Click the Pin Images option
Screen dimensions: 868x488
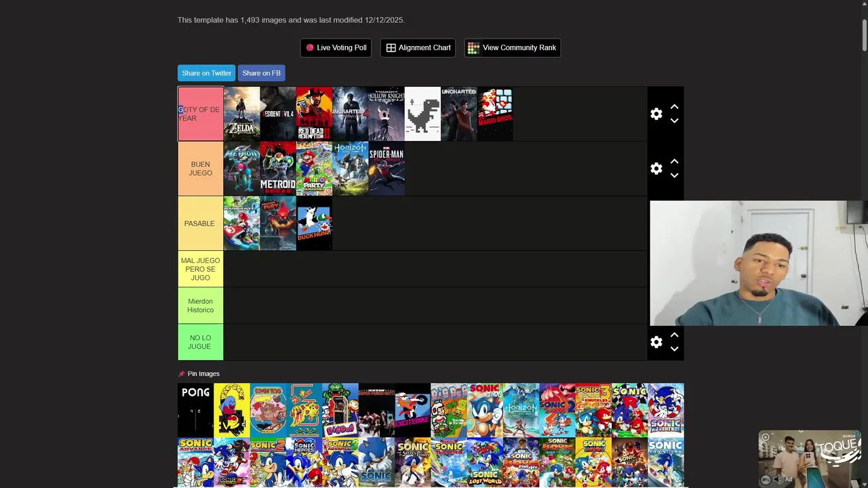click(x=199, y=373)
